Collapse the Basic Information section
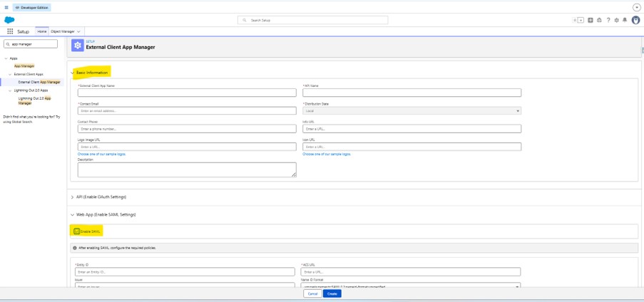The width and height of the screenshot is (644, 302). click(x=73, y=73)
